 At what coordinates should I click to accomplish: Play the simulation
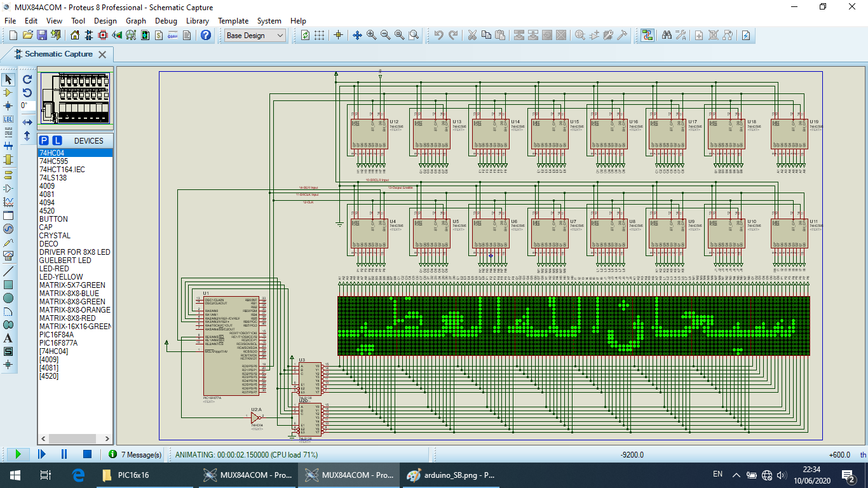coord(18,454)
